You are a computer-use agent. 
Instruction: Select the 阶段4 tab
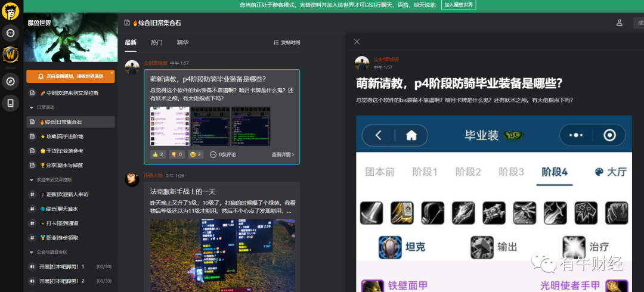(x=555, y=172)
